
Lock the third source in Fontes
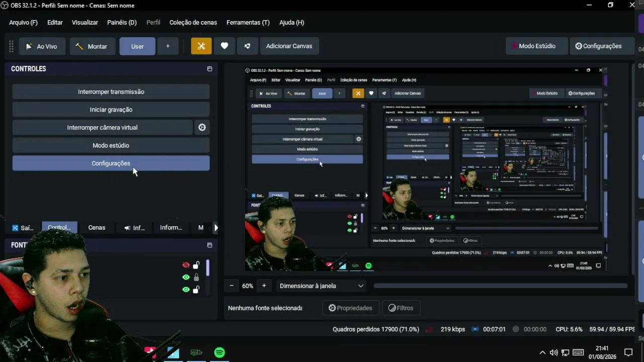pyautogui.click(x=196, y=290)
